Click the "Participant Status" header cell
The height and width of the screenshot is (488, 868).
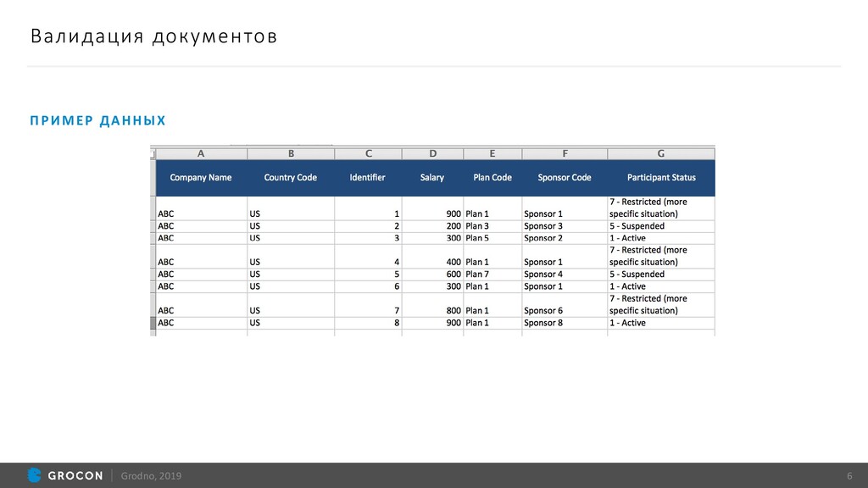click(661, 178)
